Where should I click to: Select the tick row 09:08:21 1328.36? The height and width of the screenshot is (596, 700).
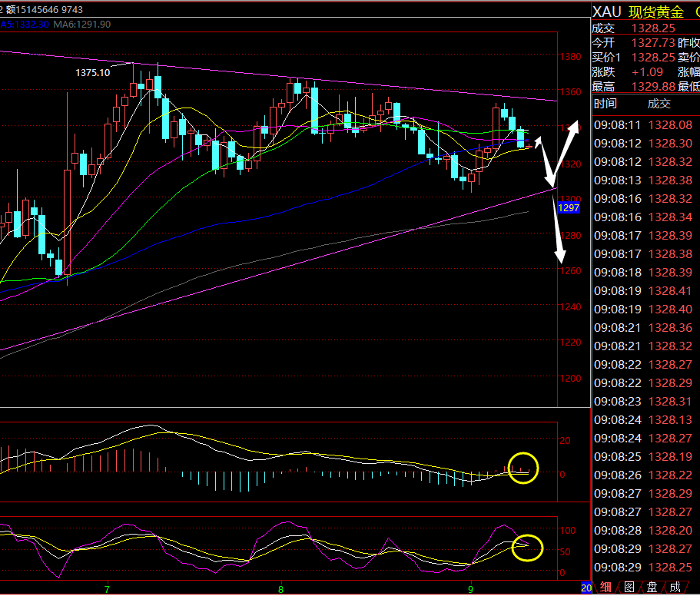(643, 328)
